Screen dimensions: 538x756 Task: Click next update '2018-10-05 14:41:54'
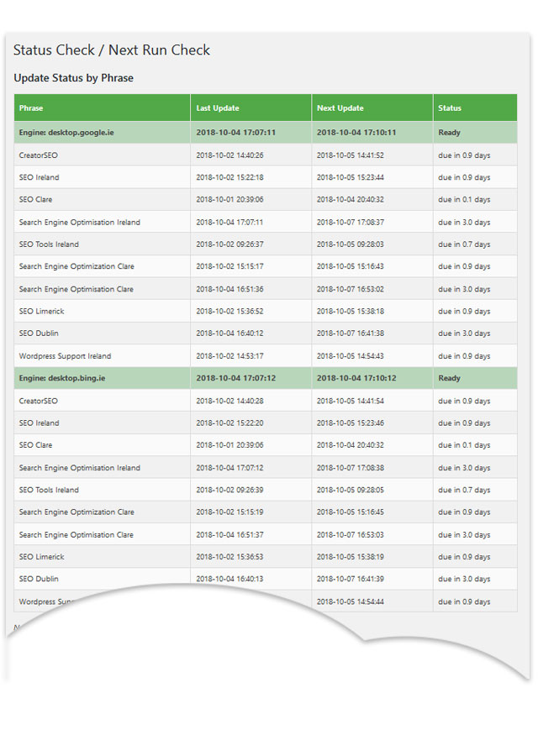(351, 402)
